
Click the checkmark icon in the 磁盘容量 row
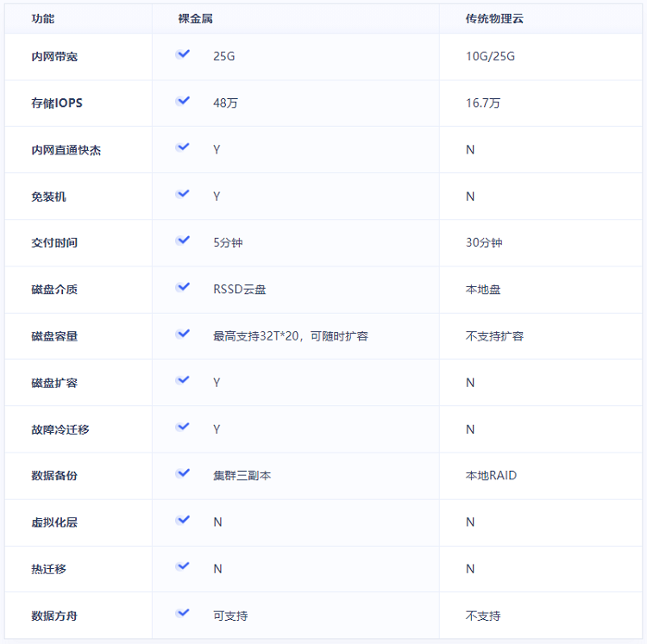point(182,334)
